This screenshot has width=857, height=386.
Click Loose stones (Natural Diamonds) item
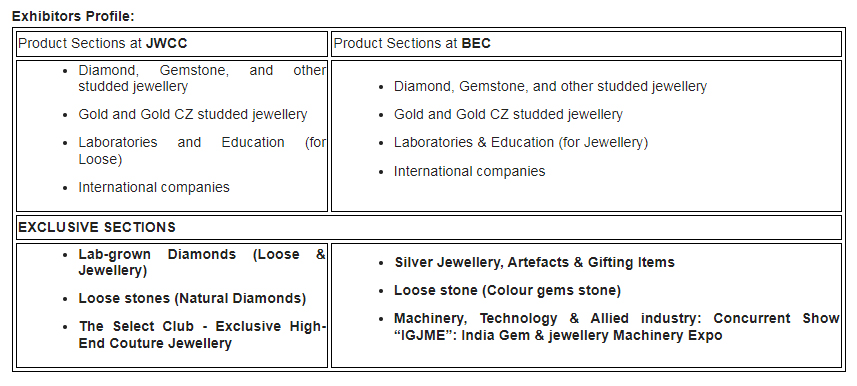[192, 299]
